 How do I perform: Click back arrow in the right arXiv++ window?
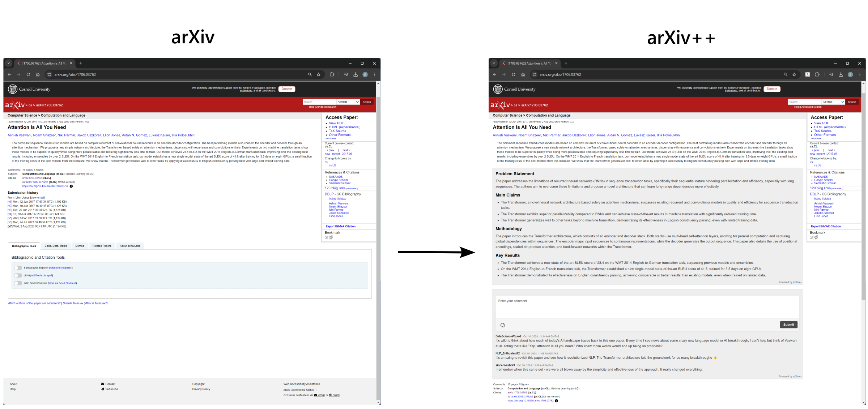point(494,74)
